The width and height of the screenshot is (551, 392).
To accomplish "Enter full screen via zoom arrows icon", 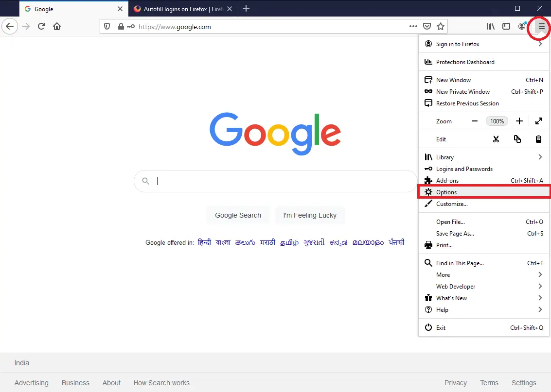I will point(539,121).
